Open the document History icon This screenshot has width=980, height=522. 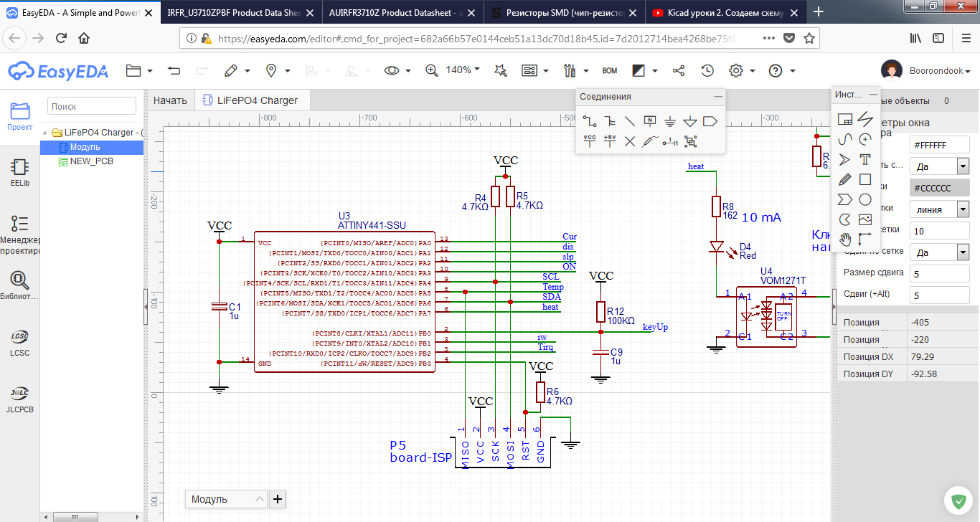(x=707, y=70)
